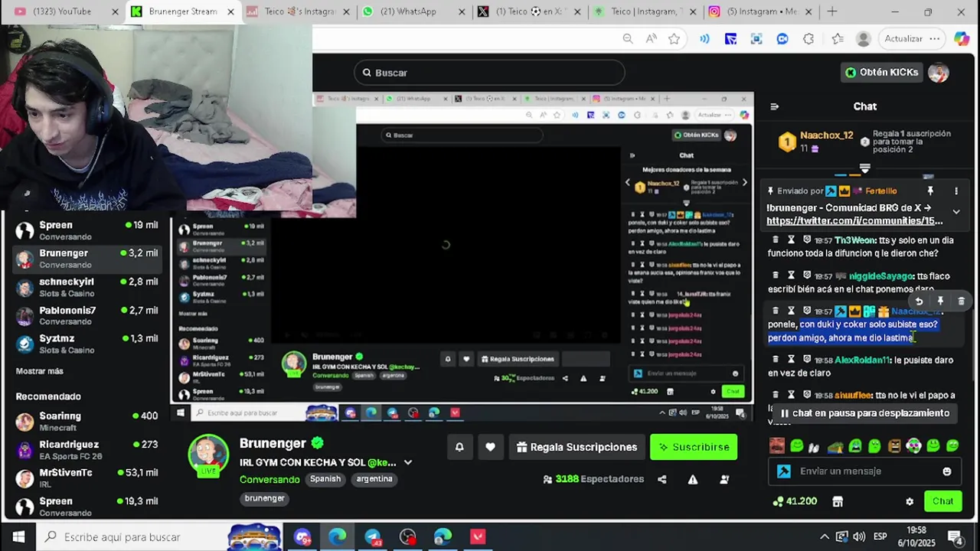
Task: Open the favorites list icon in the toolbar
Action: tap(838, 39)
